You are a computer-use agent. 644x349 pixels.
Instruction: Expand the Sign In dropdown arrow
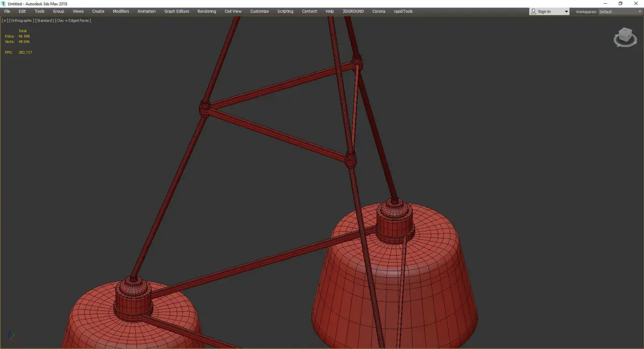pyautogui.click(x=566, y=12)
